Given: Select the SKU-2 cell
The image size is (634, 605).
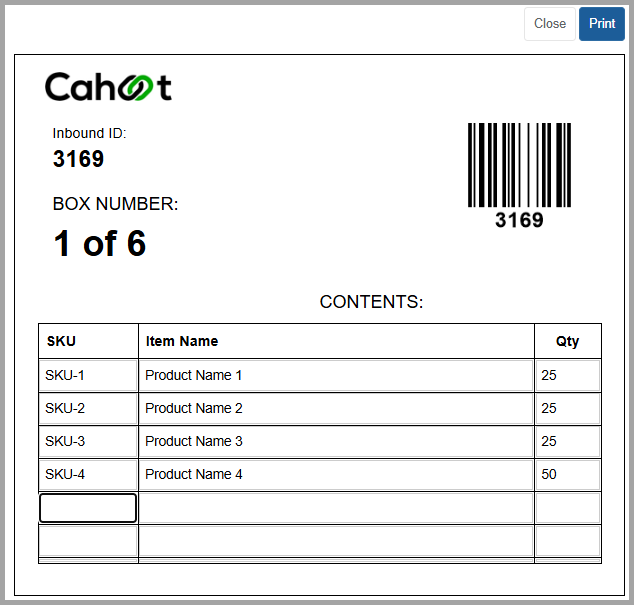Looking at the screenshot, I should coord(88,408).
